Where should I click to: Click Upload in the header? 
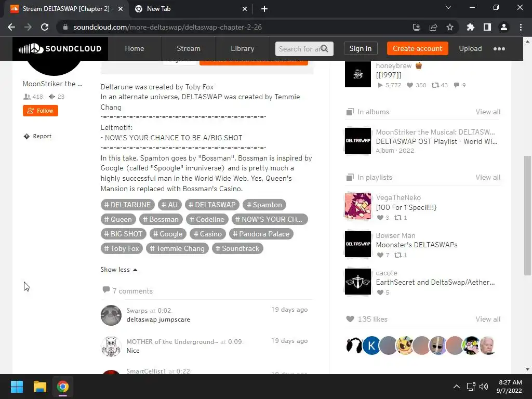470,48
